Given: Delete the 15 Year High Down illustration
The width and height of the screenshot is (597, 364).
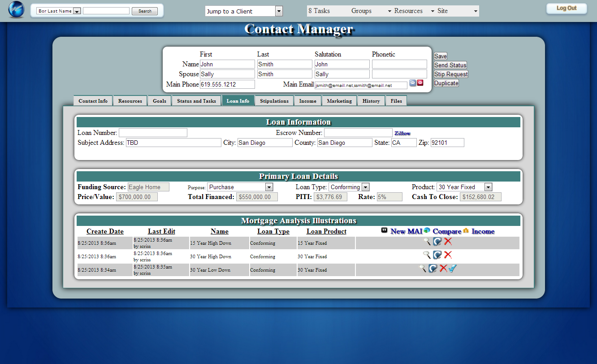Looking at the screenshot, I should click(448, 242).
